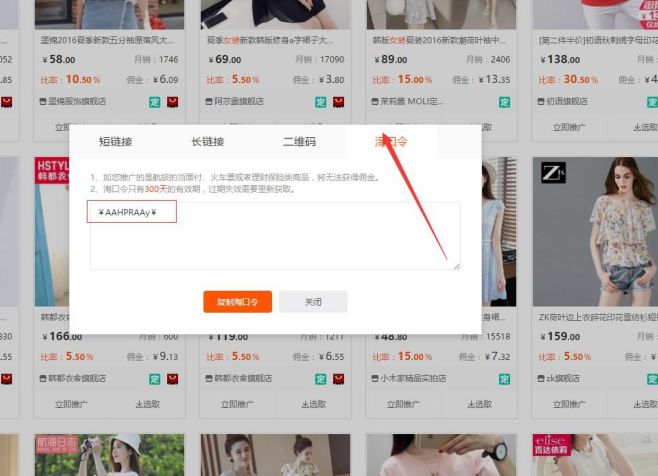The width and height of the screenshot is (658, 476).
Task: Click the green 定 badge for 小木家精品实拍店
Action: (504, 379)
